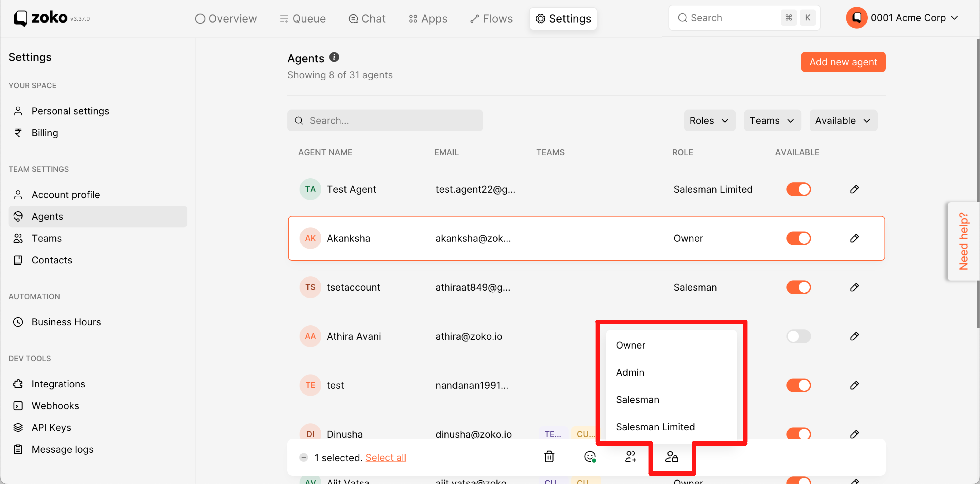Open the Teams filter dropdown
The height and width of the screenshot is (484, 980).
[772, 120]
